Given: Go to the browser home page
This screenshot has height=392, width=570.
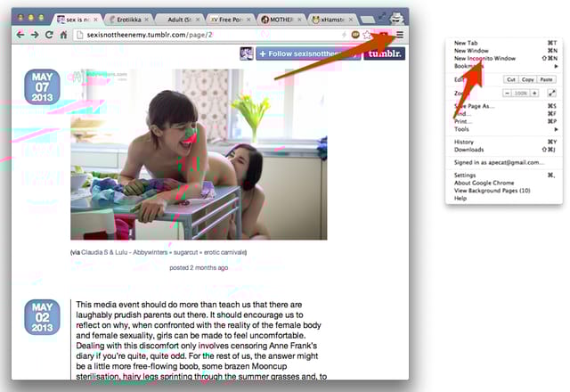Looking at the screenshot, I should click(63, 35).
